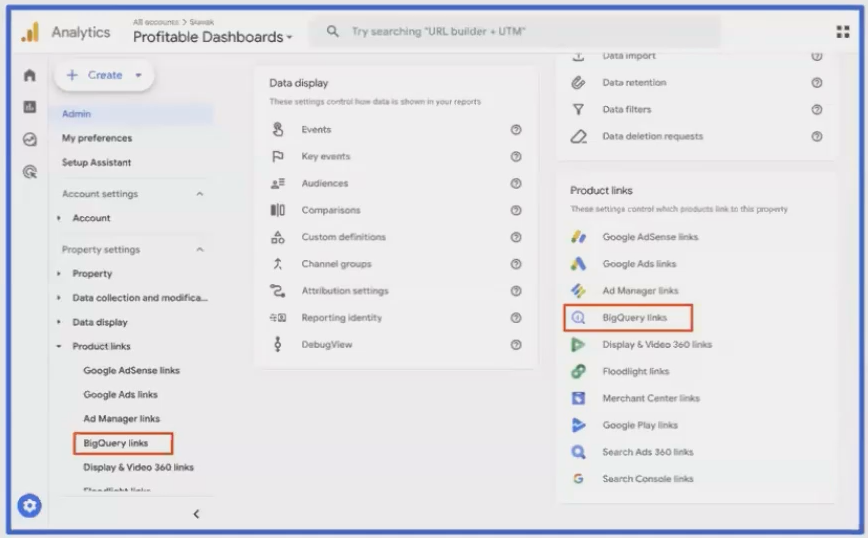Screen dimensions: 868x538
Task: Click the Audiences icon
Action: click(278, 183)
